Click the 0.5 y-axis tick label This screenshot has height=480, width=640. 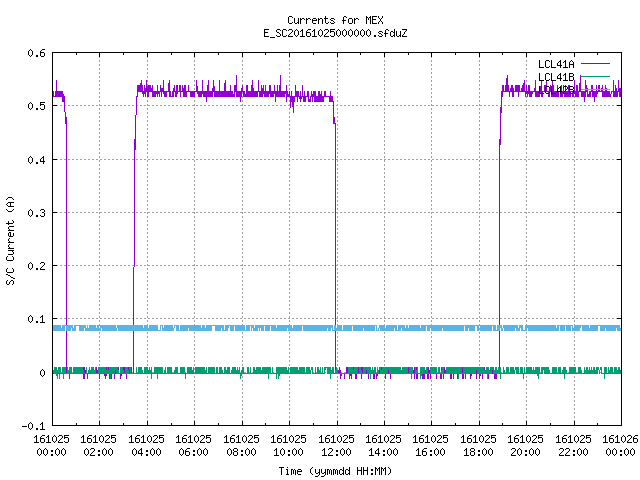[x=36, y=106]
